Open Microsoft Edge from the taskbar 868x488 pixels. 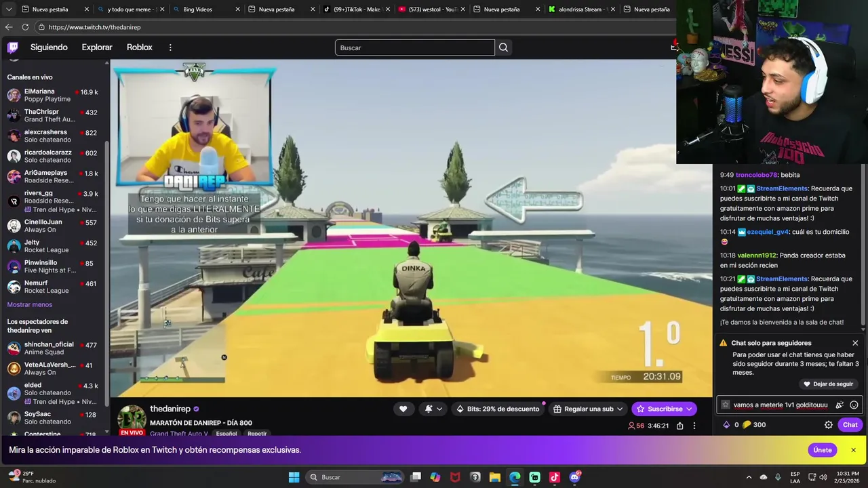click(x=515, y=477)
